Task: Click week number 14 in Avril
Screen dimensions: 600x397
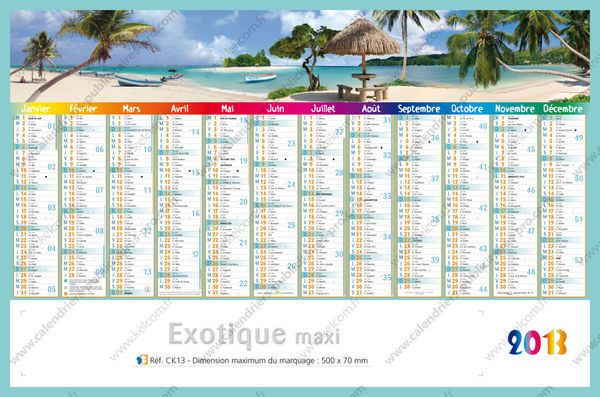Action: (x=196, y=132)
